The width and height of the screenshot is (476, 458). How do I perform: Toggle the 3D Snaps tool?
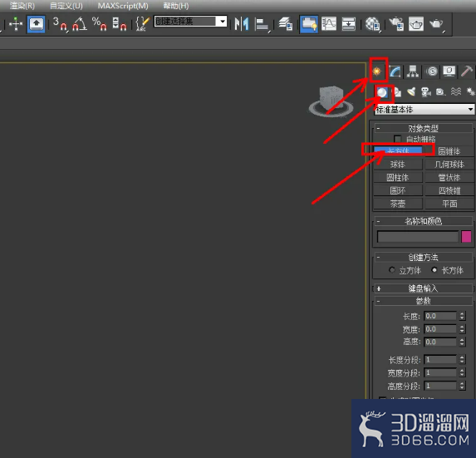pyautogui.click(x=60, y=24)
